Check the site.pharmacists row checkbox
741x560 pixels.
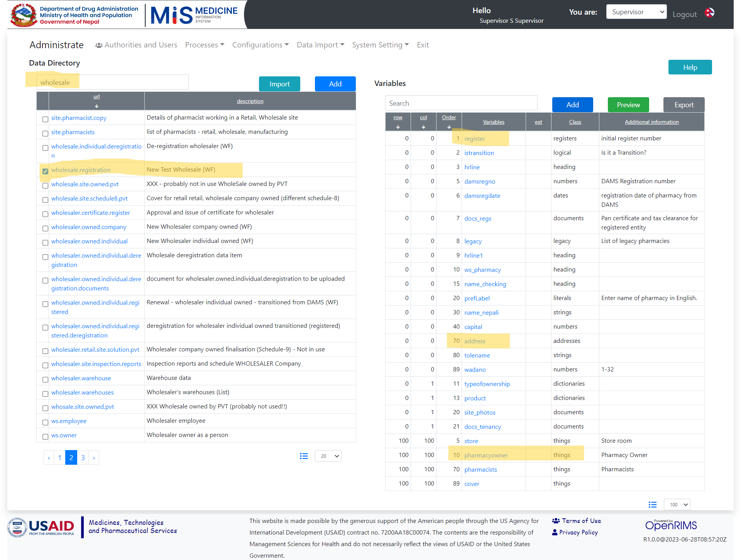pos(45,133)
